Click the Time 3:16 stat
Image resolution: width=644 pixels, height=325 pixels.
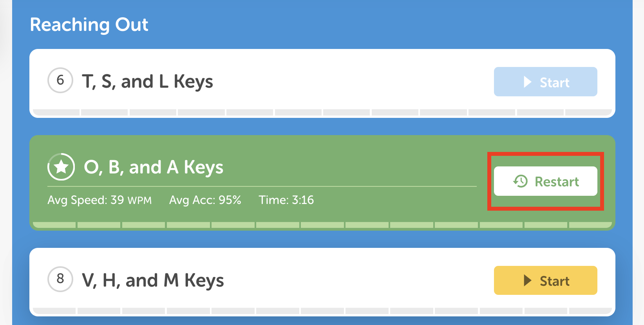click(x=286, y=200)
